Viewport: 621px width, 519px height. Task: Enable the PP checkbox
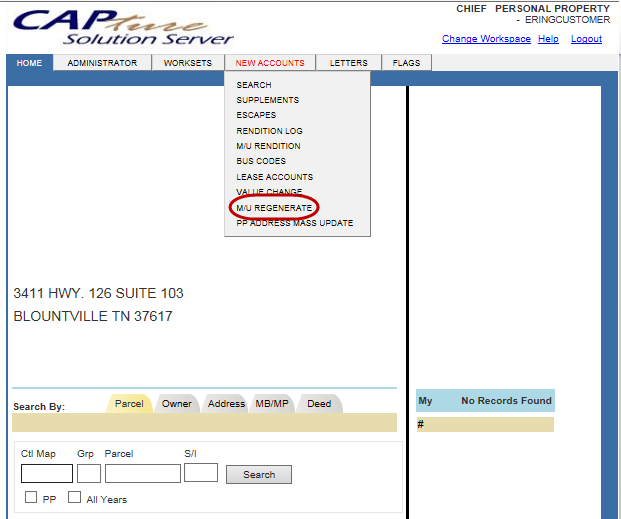31,497
